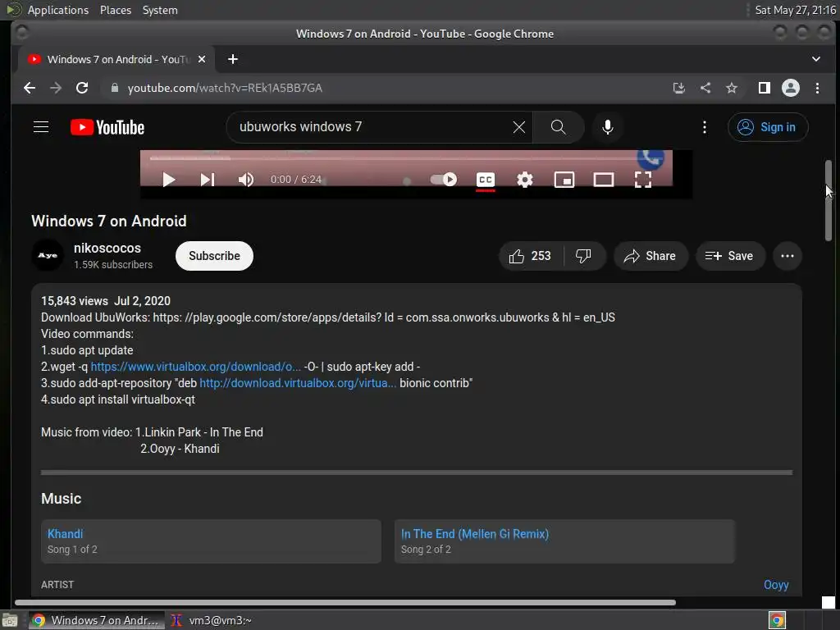Go forward in Chrome

[x=56, y=88]
